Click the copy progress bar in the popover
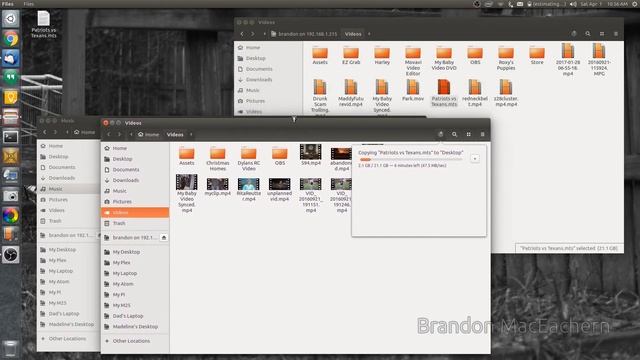Image resolution: width=640 pixels, height=360 pixels. (x=411, y=160)
